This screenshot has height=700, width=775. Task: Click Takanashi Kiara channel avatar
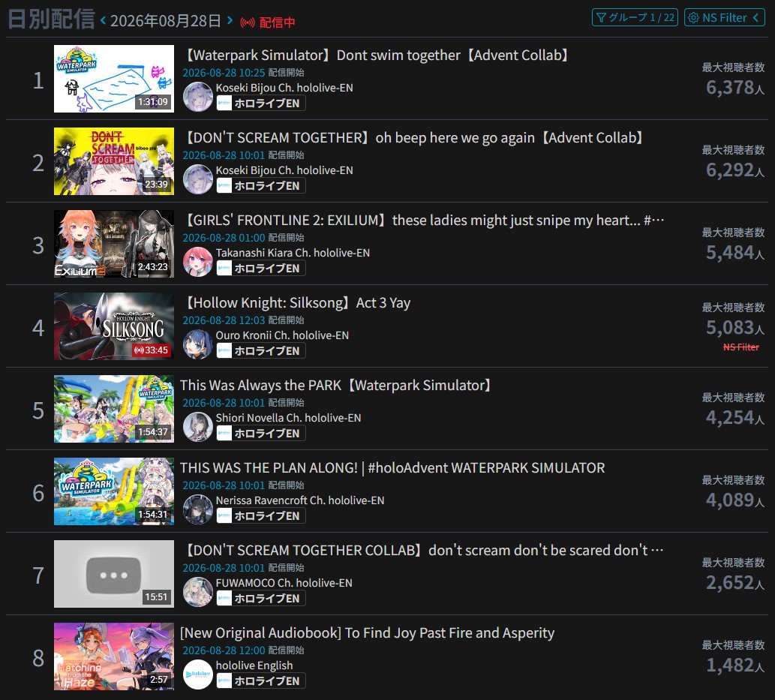click(x=198, y=262)
